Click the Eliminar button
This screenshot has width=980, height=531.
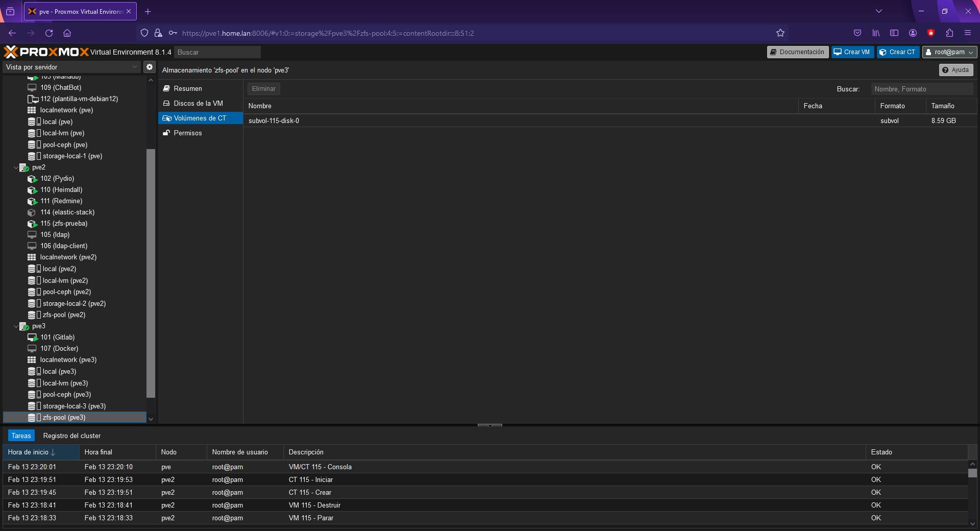pyautogui.click(x=264, y=89)
